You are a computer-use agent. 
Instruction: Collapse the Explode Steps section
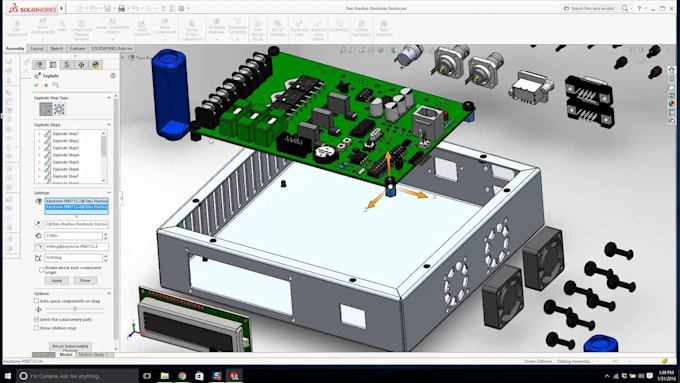(x=109, y=125)
